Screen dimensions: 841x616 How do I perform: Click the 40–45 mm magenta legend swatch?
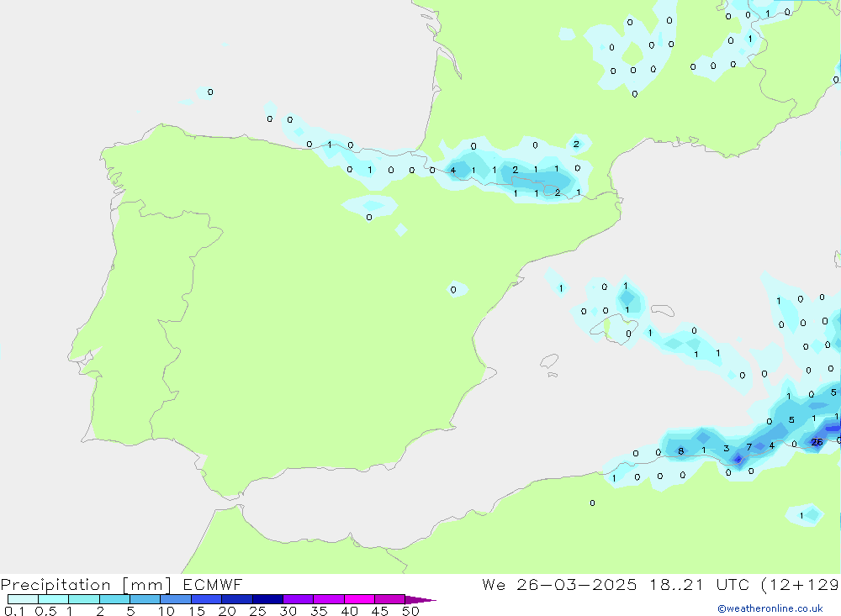pyautogui.click(x=359, y=599)
